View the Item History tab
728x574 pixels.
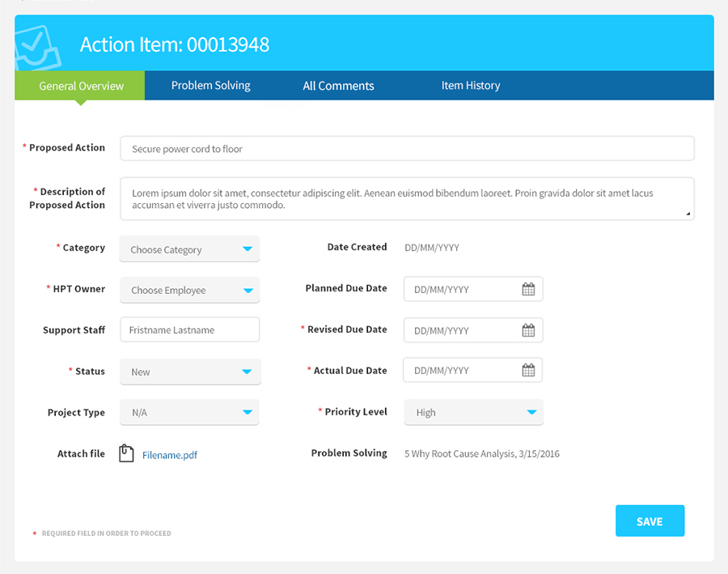point(470,86)
